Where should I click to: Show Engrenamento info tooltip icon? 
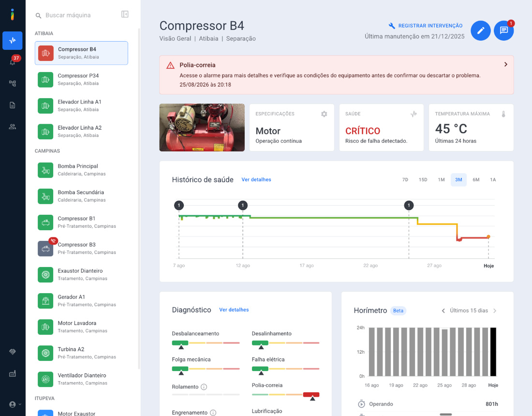(x=213, y=413)
